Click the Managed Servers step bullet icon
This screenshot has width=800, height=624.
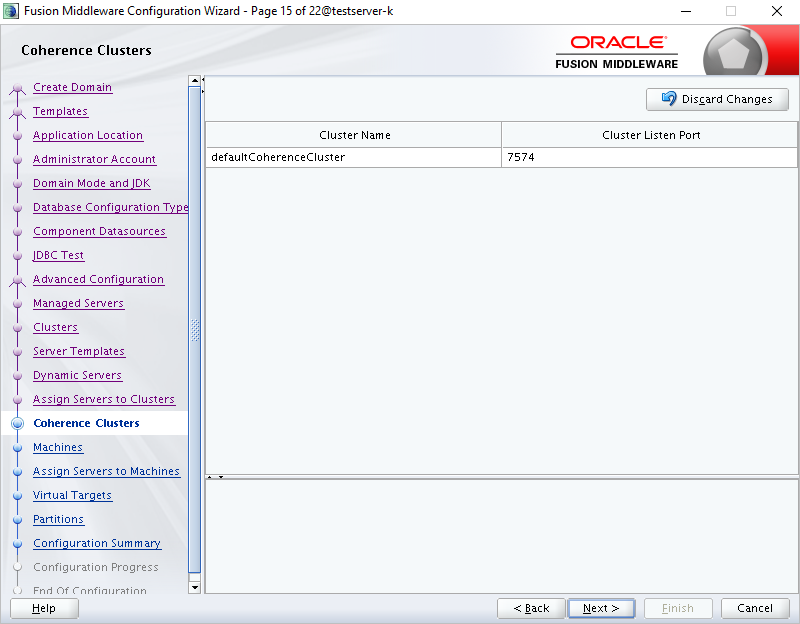pos(17,304)
